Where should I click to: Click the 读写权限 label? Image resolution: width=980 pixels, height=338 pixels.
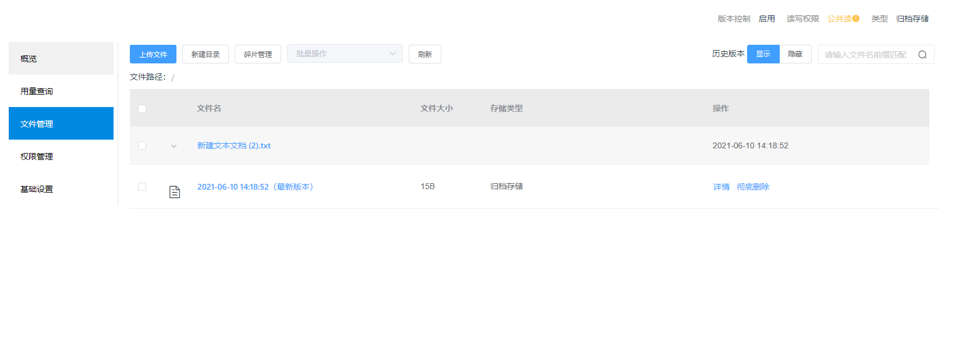tap(803, 19)
